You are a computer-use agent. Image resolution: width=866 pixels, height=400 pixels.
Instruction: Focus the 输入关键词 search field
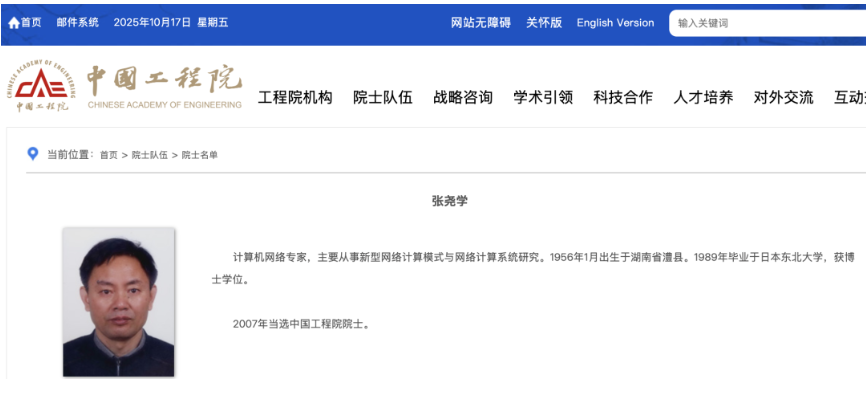pos(765,23)
